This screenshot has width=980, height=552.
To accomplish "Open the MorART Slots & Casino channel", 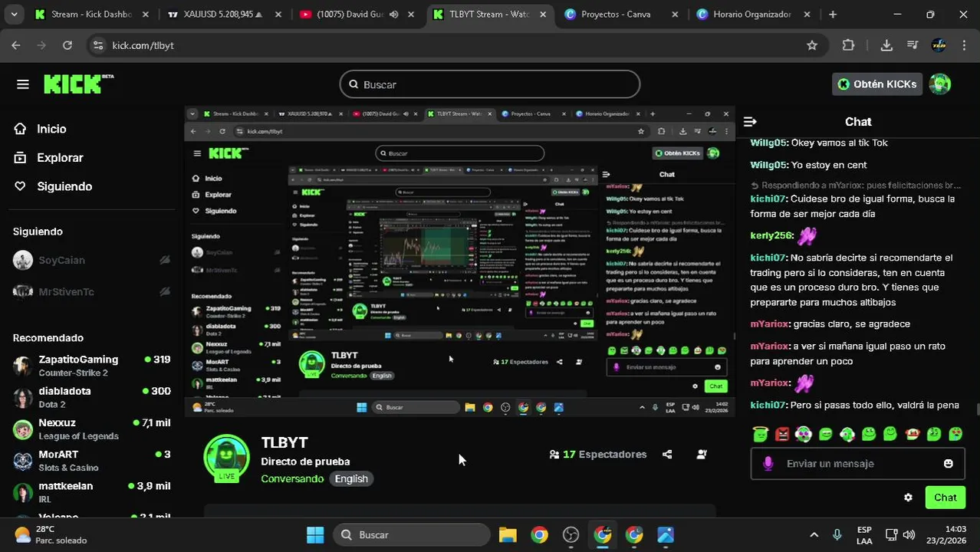I will pos(92,460).
